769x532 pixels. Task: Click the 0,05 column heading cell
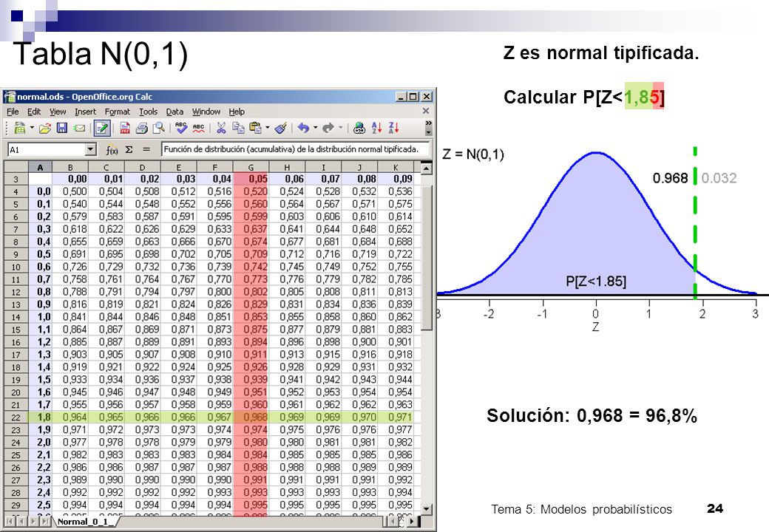(251, 180)
